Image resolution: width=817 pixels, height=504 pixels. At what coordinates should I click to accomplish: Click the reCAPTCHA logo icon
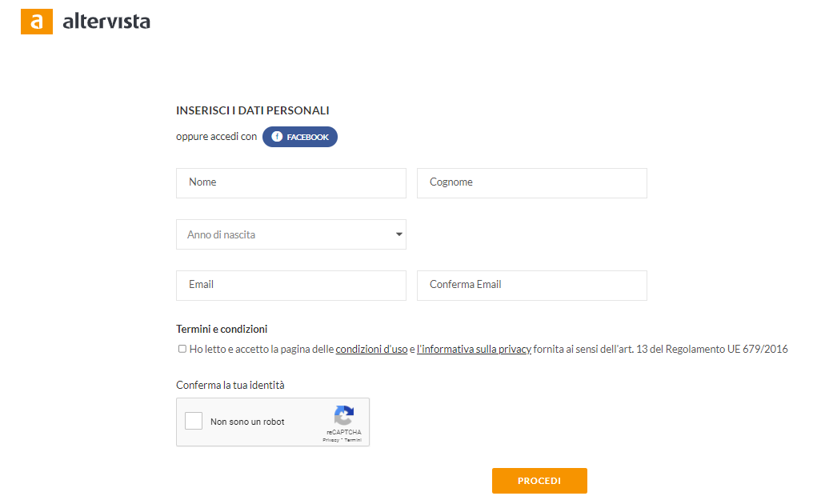tap(344, 416)
